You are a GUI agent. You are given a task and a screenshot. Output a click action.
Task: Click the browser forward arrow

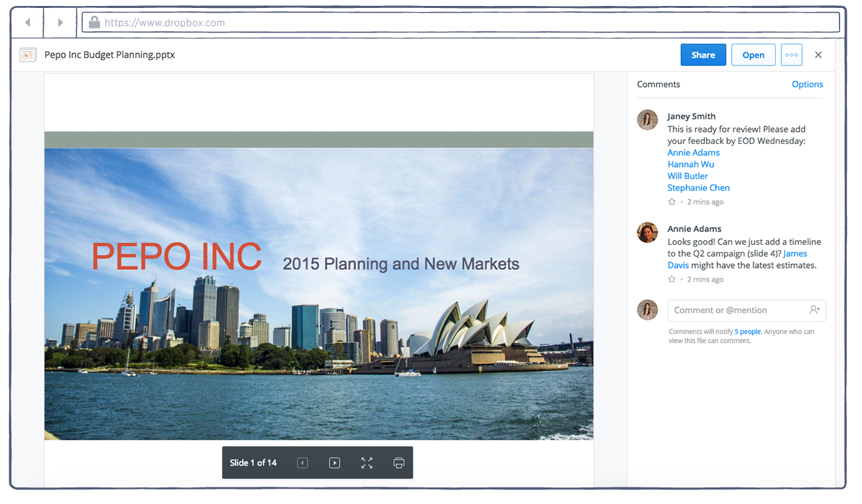(60, 23)
